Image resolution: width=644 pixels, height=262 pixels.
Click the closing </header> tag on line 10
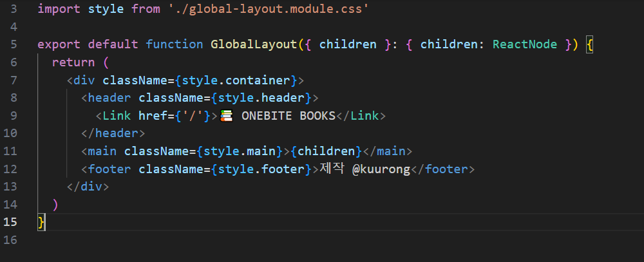click(113, 133)
